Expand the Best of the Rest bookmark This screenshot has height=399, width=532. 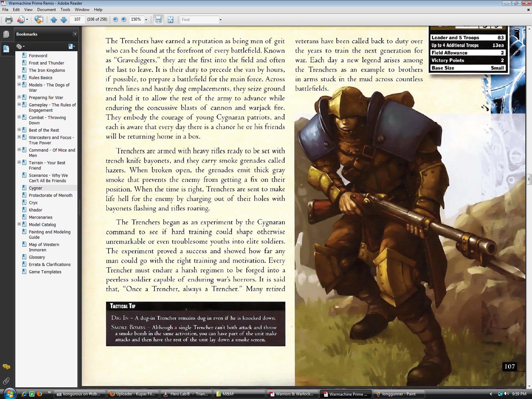point(19,130)
